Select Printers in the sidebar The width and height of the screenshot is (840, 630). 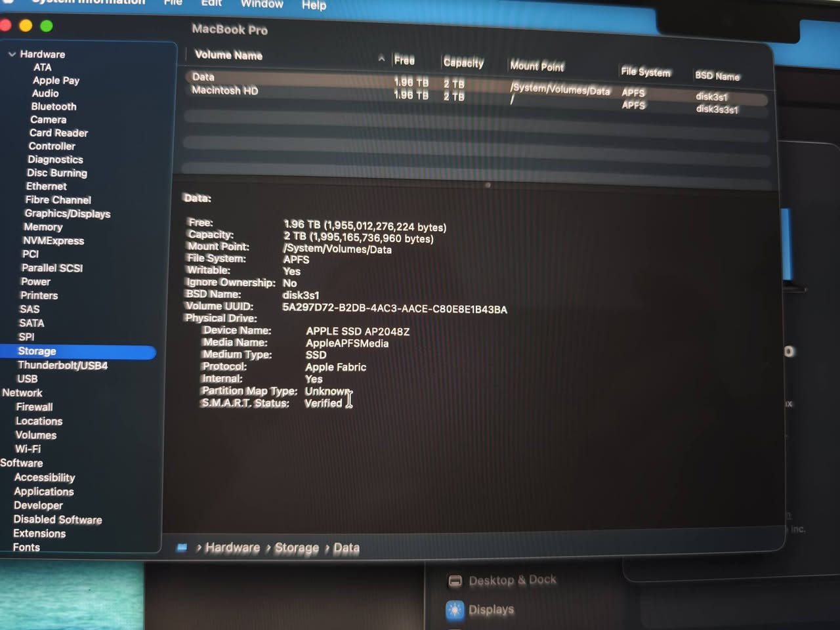tap(39, 295)
